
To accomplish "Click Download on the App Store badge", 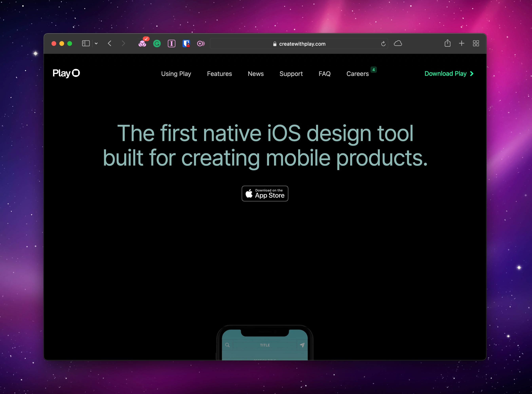I will pos(265,193).
